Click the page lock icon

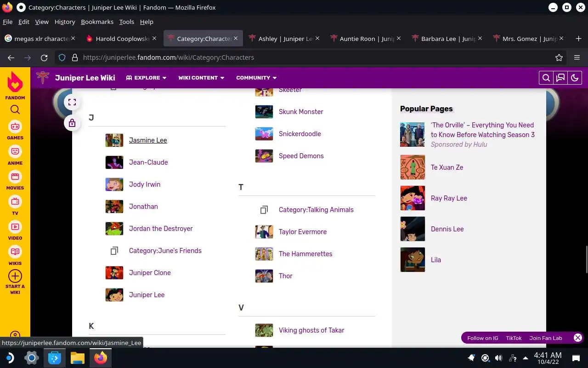pyautogui.click(x=72, y=123)
